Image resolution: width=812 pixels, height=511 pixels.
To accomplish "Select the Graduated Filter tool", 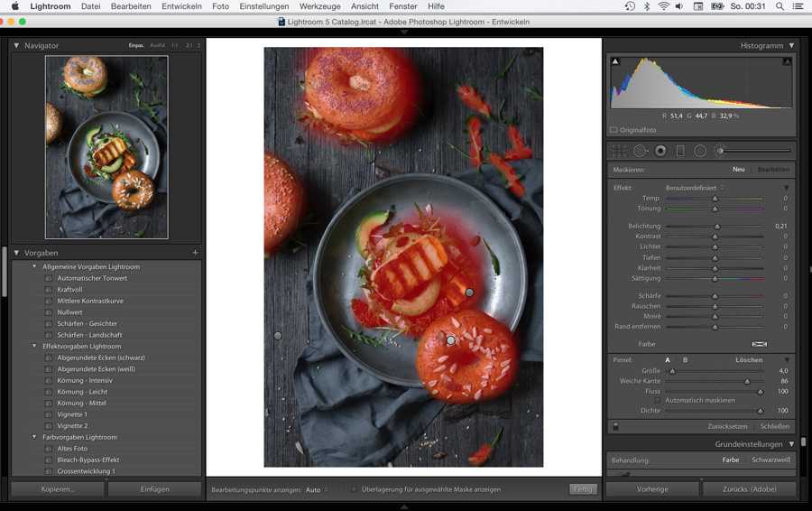I will [680, 151].
